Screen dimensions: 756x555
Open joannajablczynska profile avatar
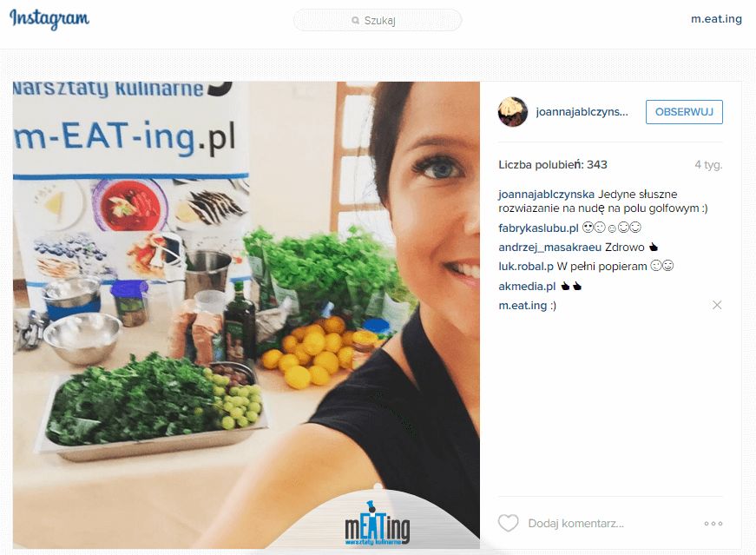(x=512, y=112)
